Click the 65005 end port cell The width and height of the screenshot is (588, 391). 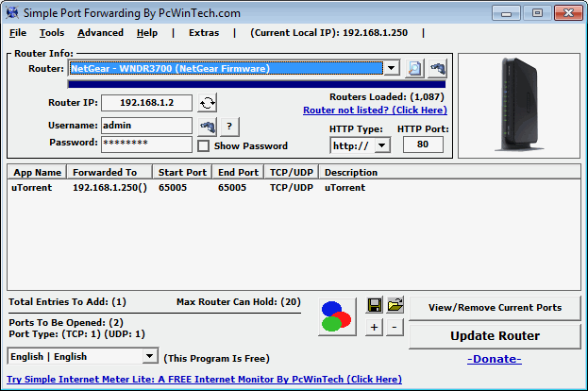232,188
